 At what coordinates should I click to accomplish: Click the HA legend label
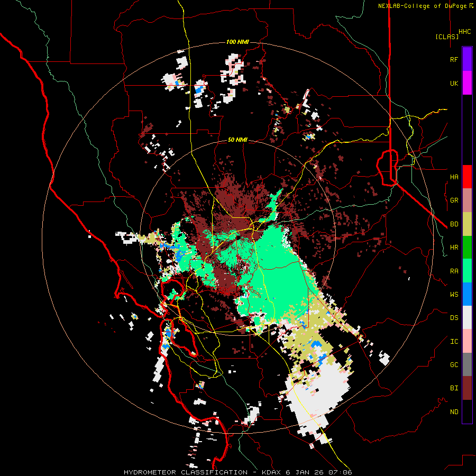(x=454, y=177)
